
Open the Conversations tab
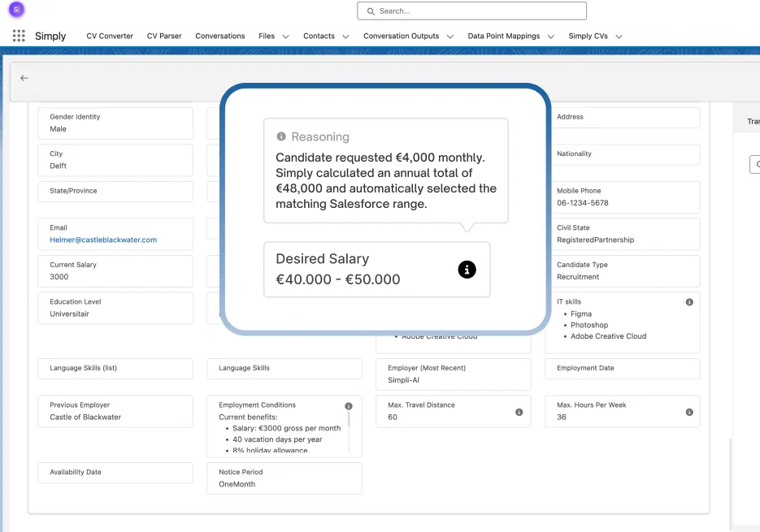point(220,36)
